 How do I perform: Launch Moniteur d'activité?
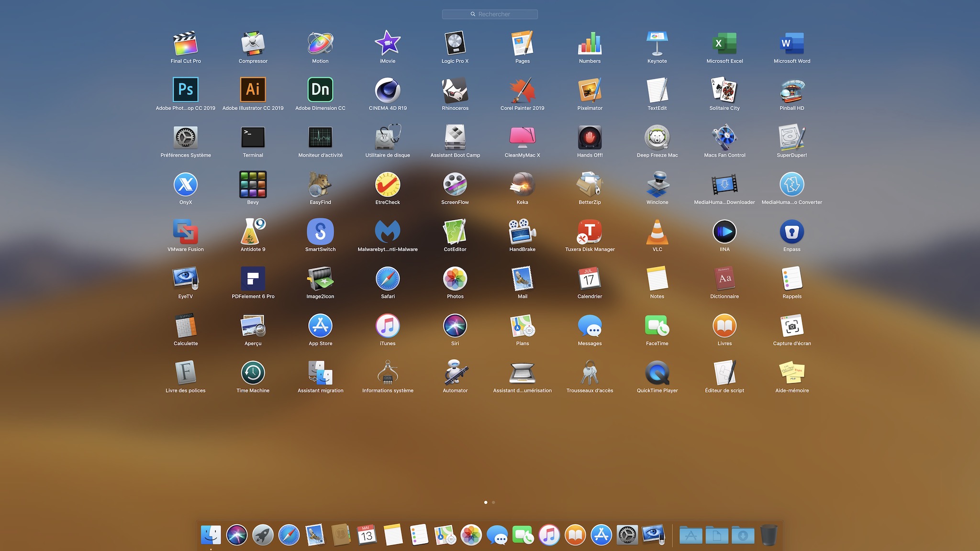point(320,137)
